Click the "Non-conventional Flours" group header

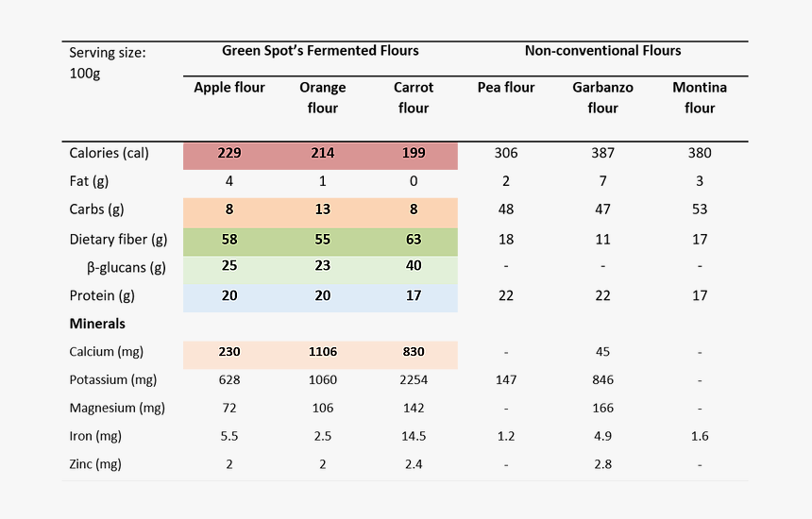602,51
